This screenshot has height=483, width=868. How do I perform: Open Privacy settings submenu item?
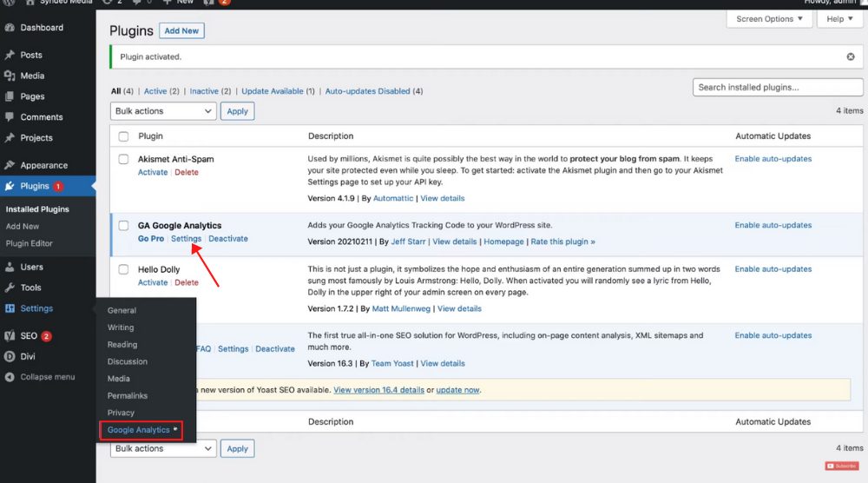point(121,413)
